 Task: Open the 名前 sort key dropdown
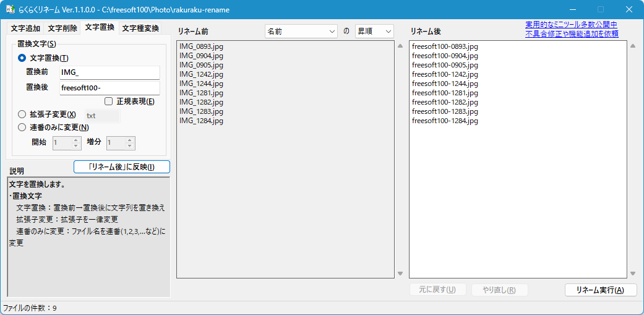tap(301, 31)
